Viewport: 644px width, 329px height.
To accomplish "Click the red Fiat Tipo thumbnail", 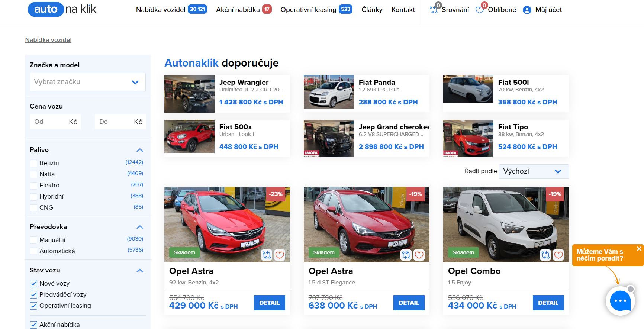I will point(468,138).
